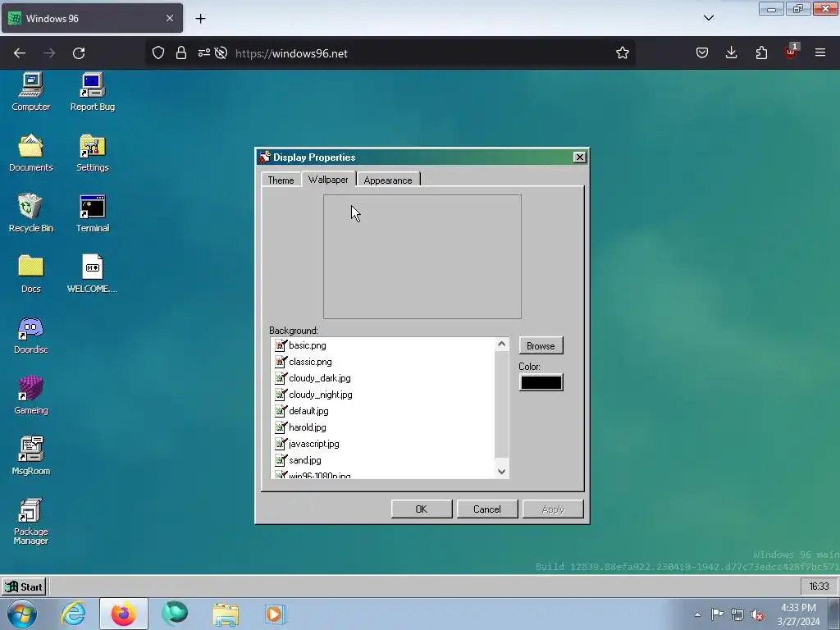Image resolution: width=840 pixels, height=630 pixels.
Task: Show hidden system tray icons
Action: 697,614
